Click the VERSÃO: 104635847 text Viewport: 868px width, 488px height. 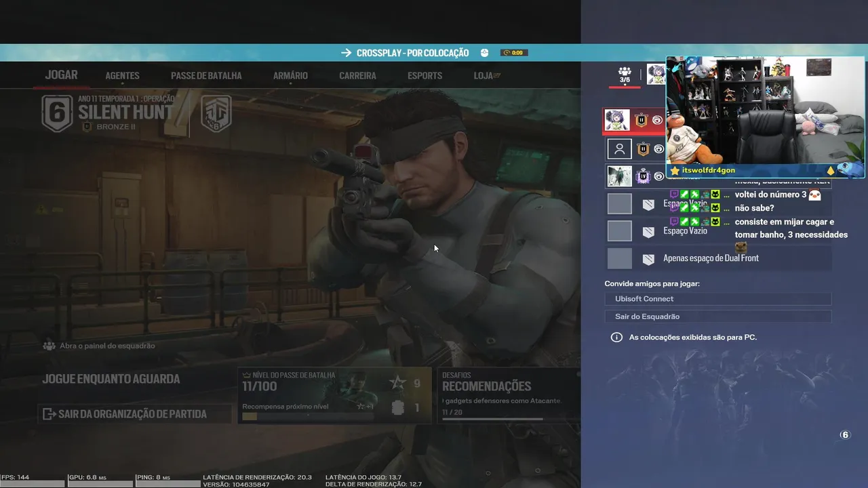coord(236,485)
